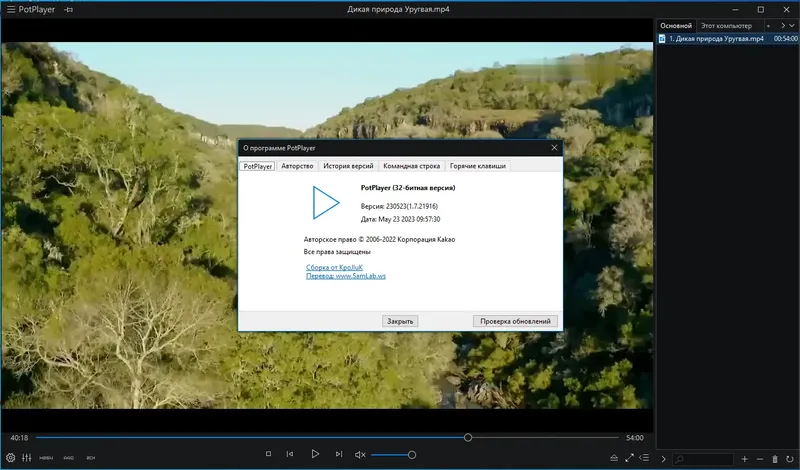Stop playback with the square stop button
800x470 pixels.
tap(268, 454)
